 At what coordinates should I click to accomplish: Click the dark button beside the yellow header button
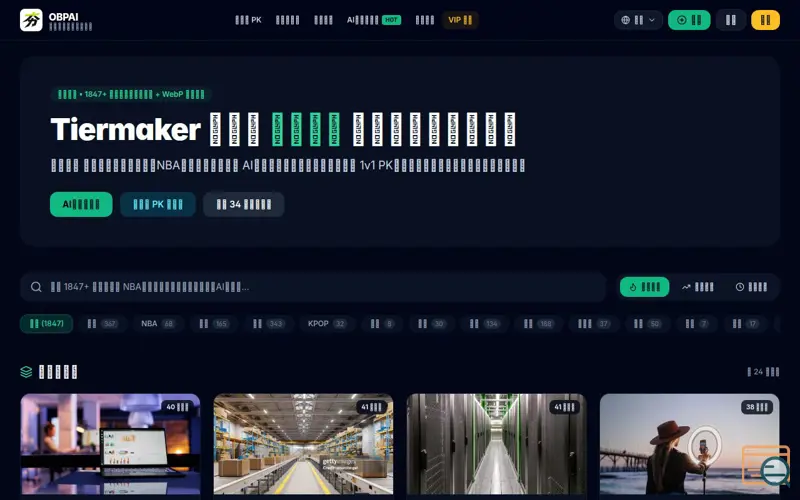731,20
